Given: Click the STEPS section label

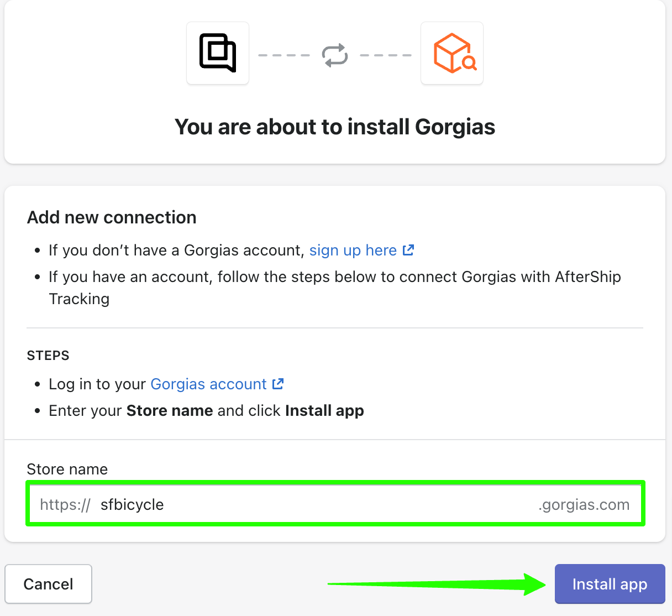Looking at the screenshot, I should point(48,356).
